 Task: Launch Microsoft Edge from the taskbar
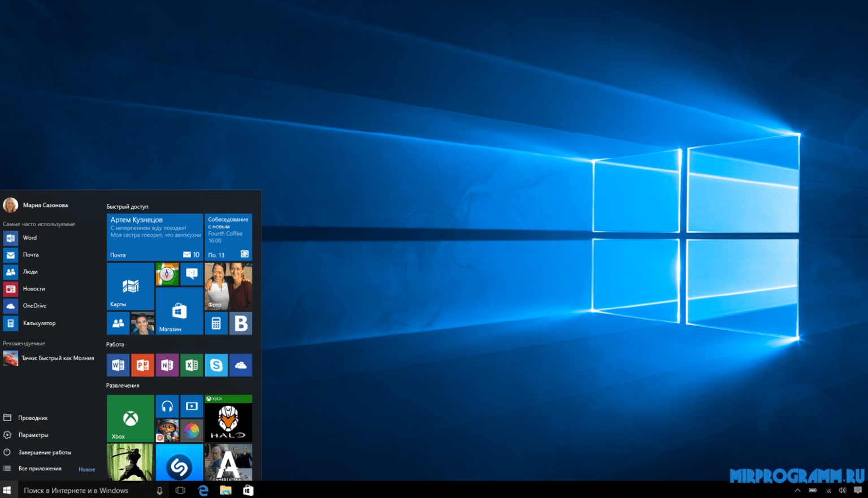pyautogui.click(x=203, y=490)
